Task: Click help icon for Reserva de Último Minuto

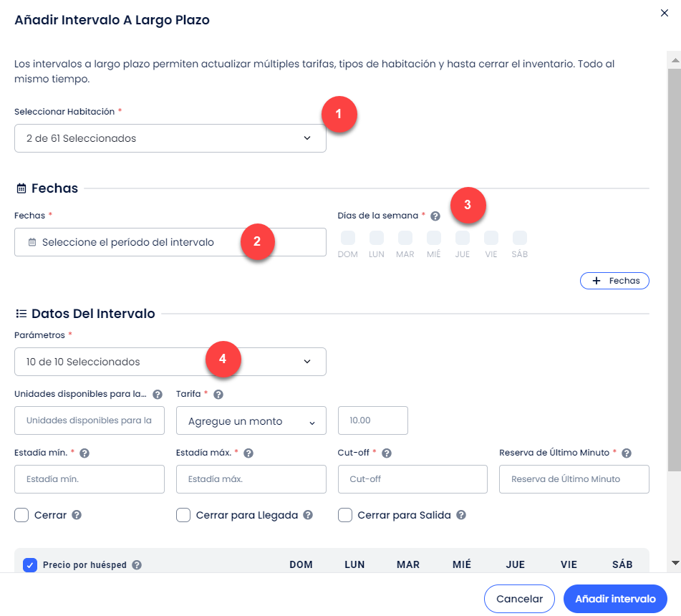Action: [x=627, y=453]
